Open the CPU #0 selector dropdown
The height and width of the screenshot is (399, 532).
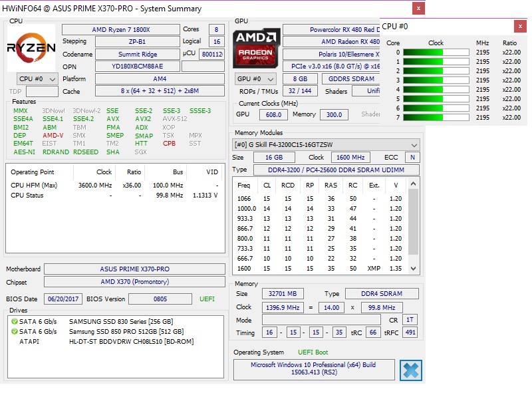(x=37, y=79)
